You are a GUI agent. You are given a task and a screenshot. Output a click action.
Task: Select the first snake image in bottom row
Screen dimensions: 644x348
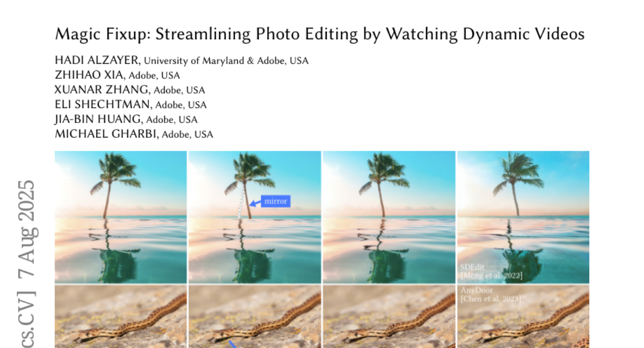point(121,317)
